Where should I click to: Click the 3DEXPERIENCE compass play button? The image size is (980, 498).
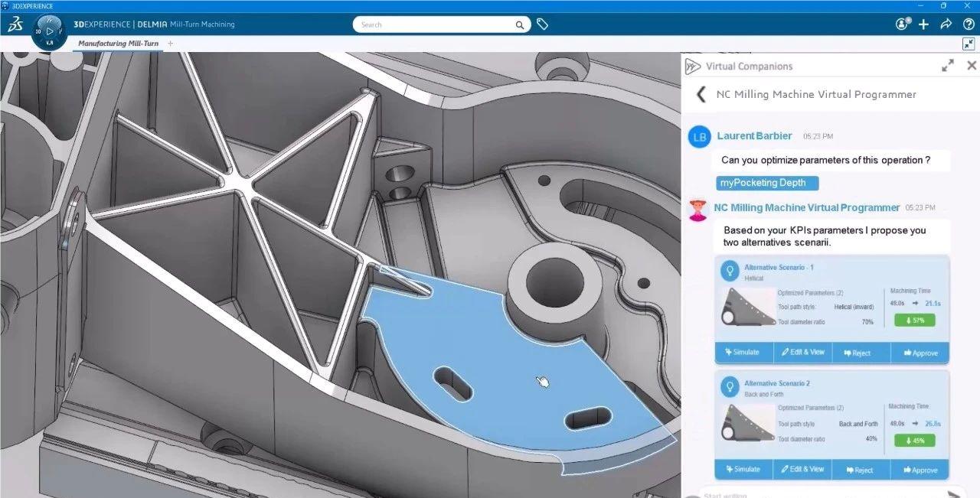50,31
